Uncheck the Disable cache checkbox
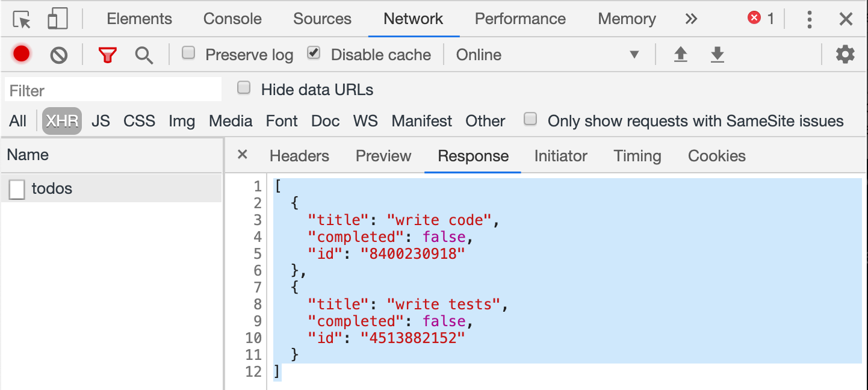 314,53
